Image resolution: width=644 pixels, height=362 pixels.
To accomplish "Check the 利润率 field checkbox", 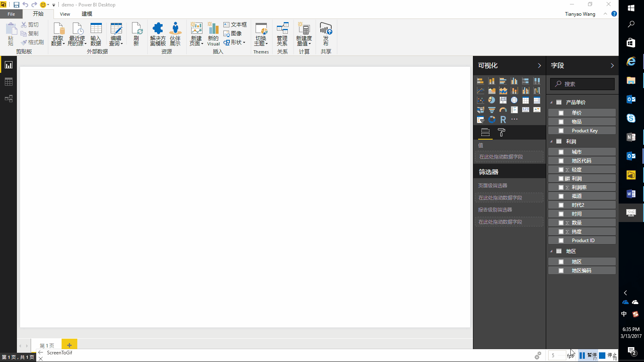I will coord(561,187).
